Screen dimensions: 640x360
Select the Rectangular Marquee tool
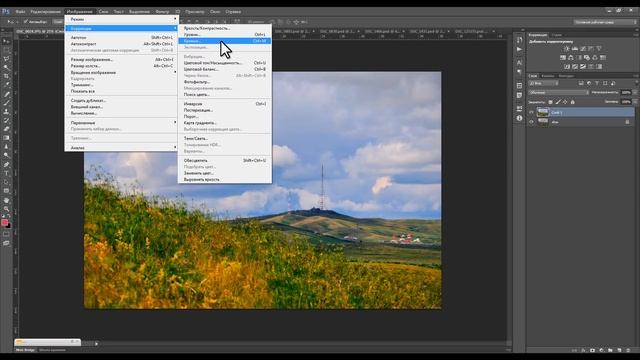click(6, 50)
